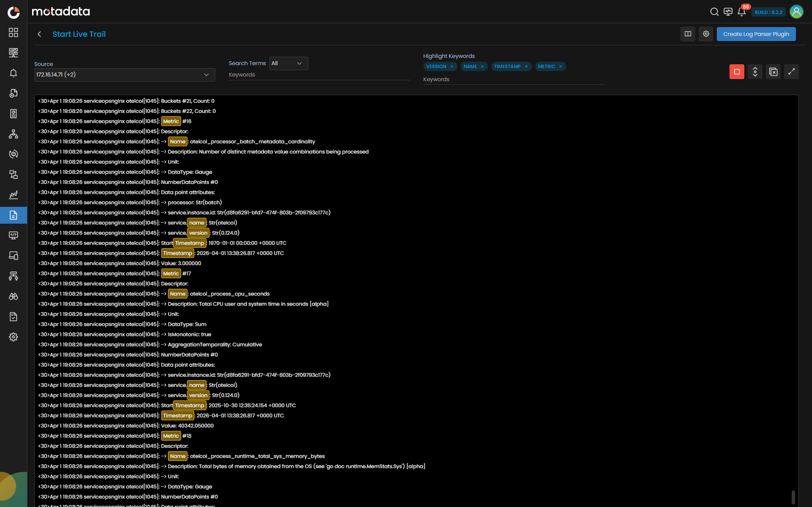Stop the live trail with red stop icon
The width and height of the screenshot is (812, 507).
pyautogui.click(x=737, y=71)
